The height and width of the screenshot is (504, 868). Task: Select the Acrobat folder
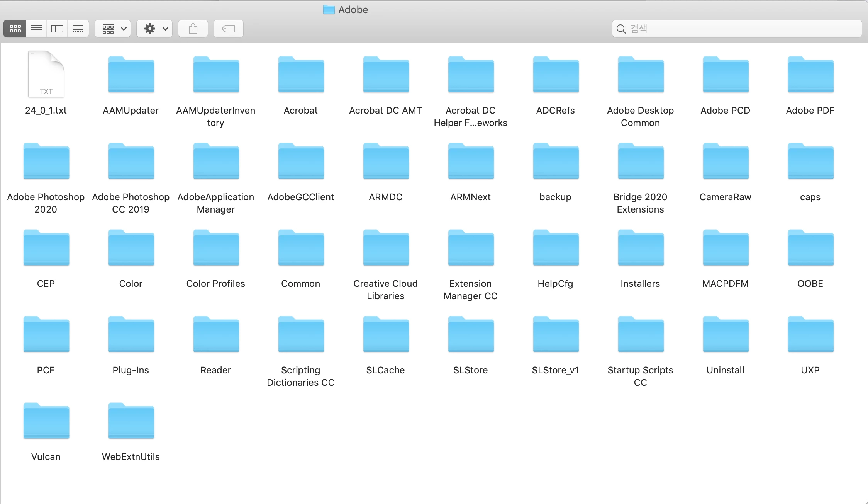pyautogui.click(x=301, y=75)
